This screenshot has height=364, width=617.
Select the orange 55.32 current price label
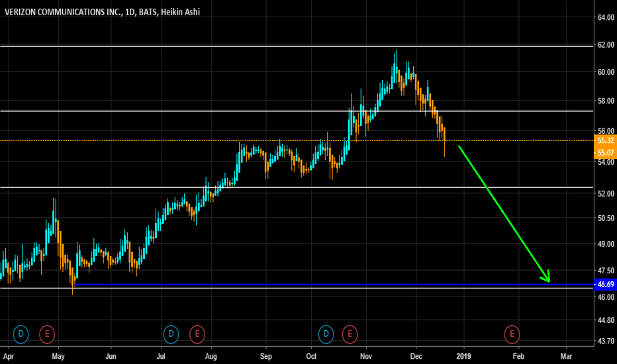[605, 140]
